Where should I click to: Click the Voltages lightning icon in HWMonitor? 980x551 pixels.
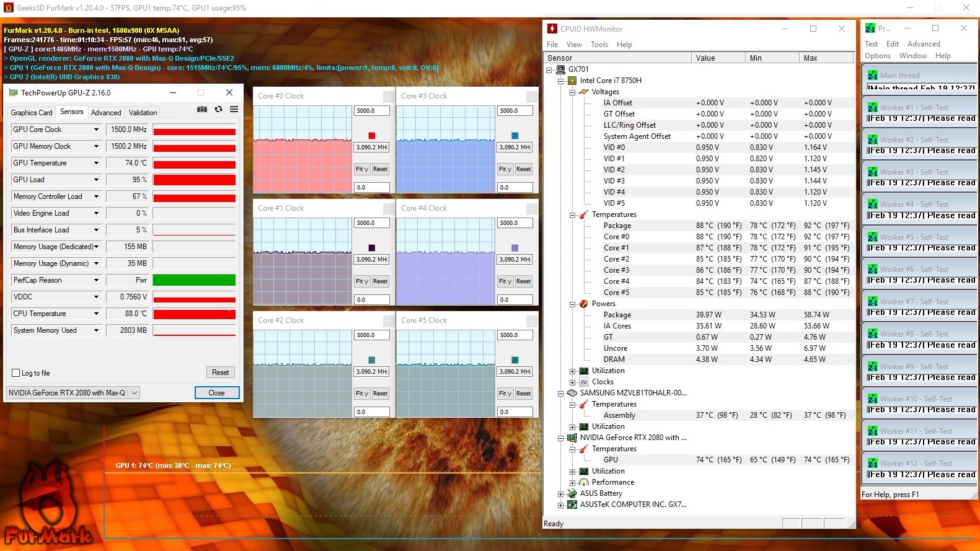point(584,92)
